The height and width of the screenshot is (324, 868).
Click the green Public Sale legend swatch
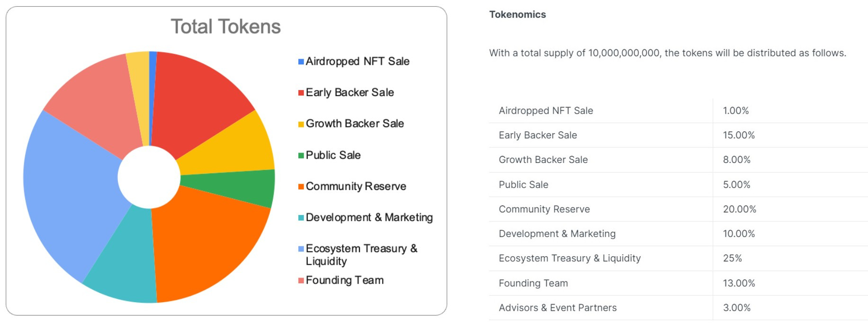(x=301, y=155)
